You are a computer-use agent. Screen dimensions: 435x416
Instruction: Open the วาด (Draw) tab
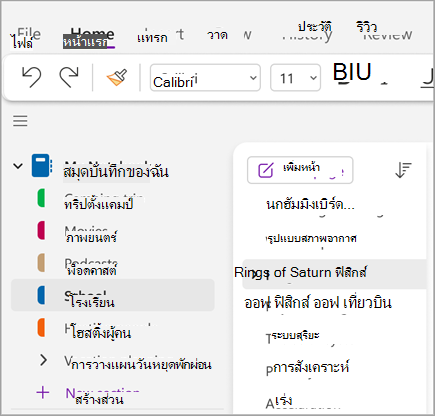pyautogui.click(x=217, y=35)
